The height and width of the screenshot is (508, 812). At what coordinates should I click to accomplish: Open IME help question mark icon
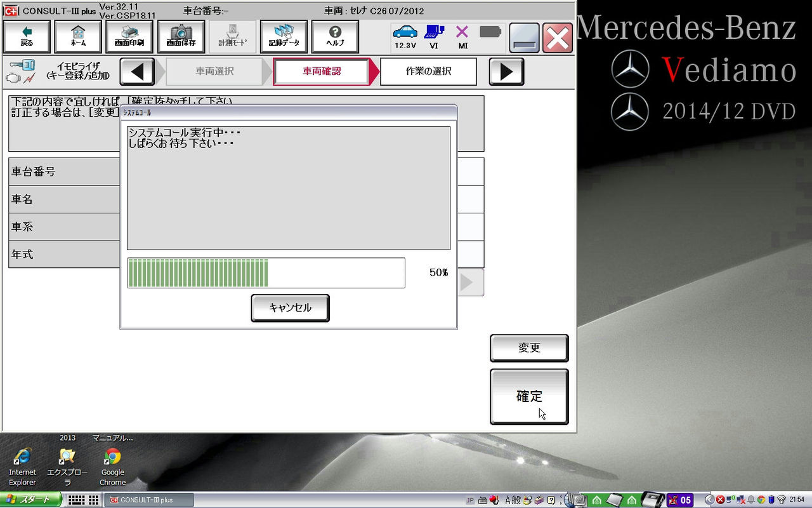click(x=551, y=500)
